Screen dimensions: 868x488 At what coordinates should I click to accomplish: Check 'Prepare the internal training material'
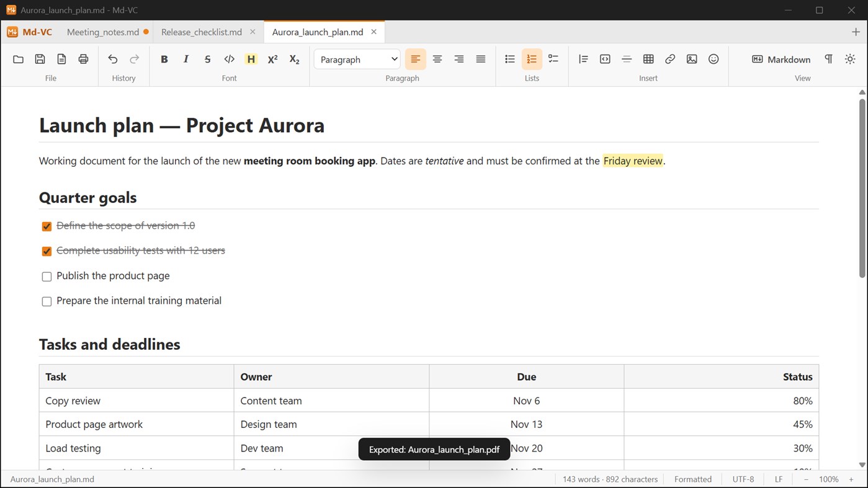pyautogui.click(x=47, y=301)
